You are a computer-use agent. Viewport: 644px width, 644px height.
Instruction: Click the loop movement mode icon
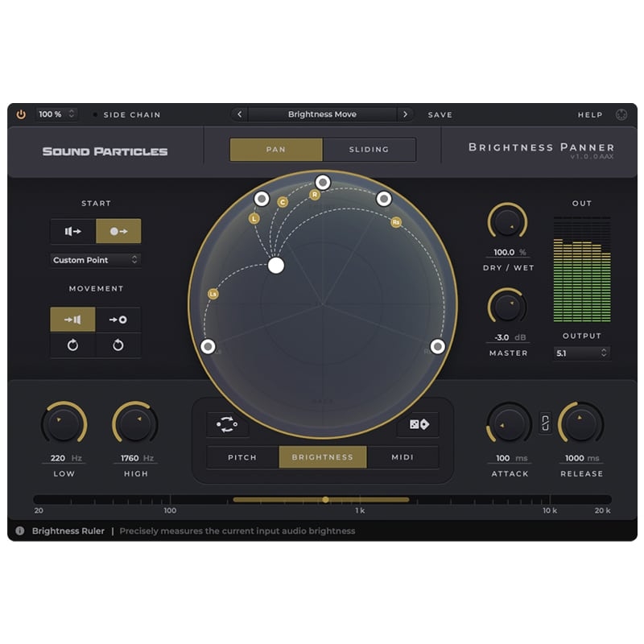tap(227, 424)
